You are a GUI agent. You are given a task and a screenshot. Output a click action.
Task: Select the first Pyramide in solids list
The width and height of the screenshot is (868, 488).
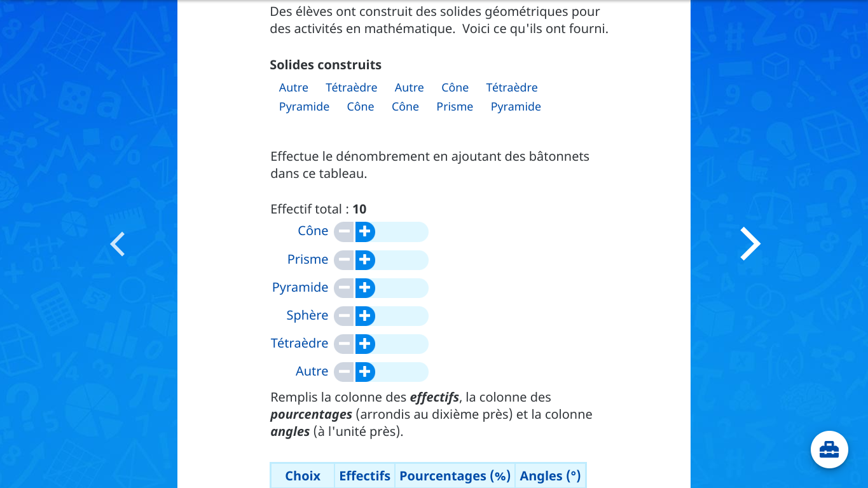[304, 107]
